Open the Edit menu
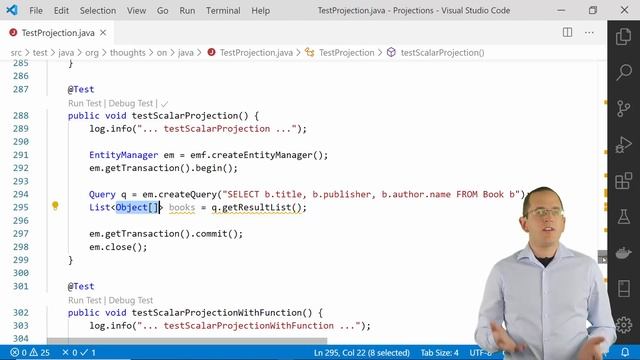The width and height of the screenshot is (640, 360). pyautogui.click(x=61, y=10)
